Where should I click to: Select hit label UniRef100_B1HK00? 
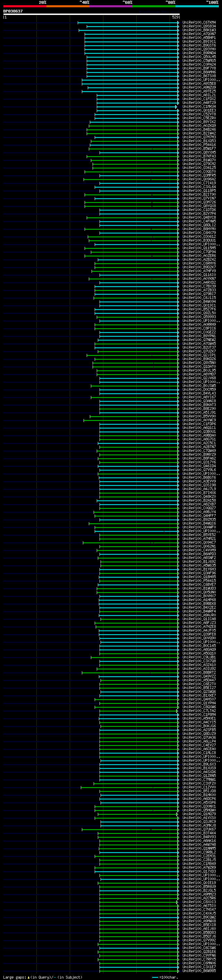[199, 795]
